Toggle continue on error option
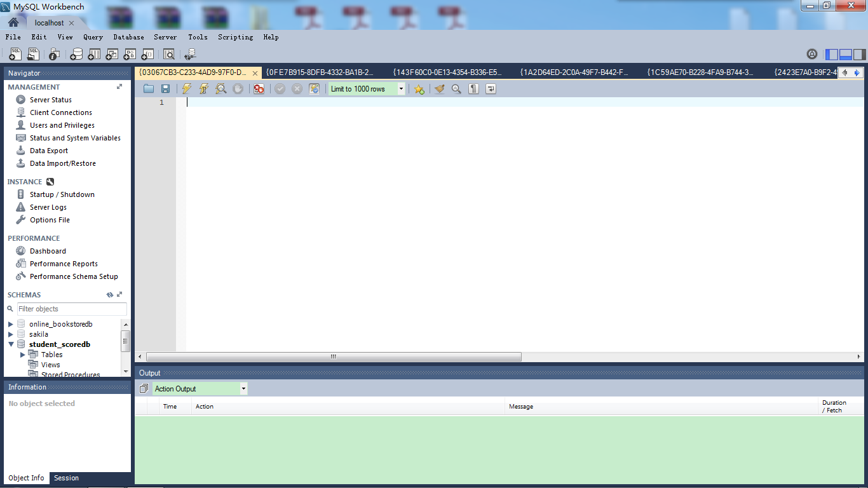 [x=259, y=89]
